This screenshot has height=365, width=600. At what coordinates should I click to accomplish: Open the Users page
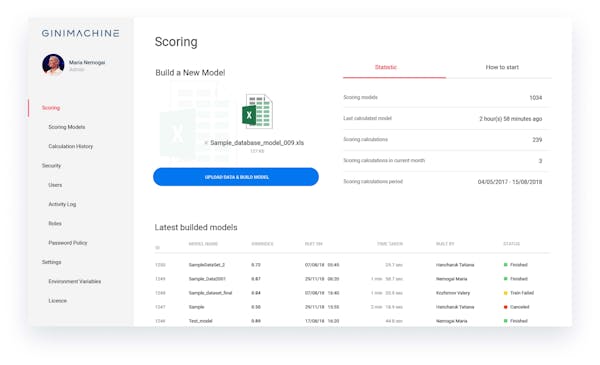(x=55, y=185)
